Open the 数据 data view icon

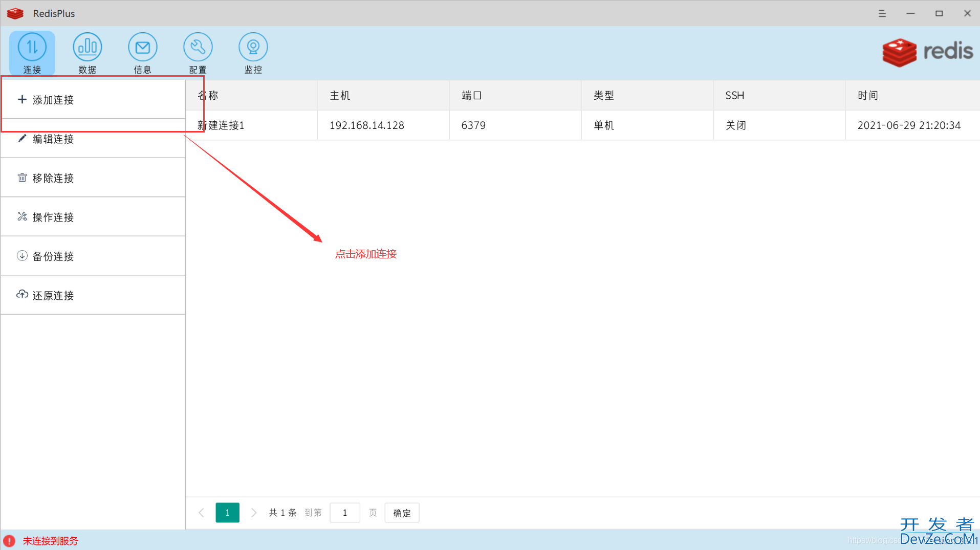[88, 53]
